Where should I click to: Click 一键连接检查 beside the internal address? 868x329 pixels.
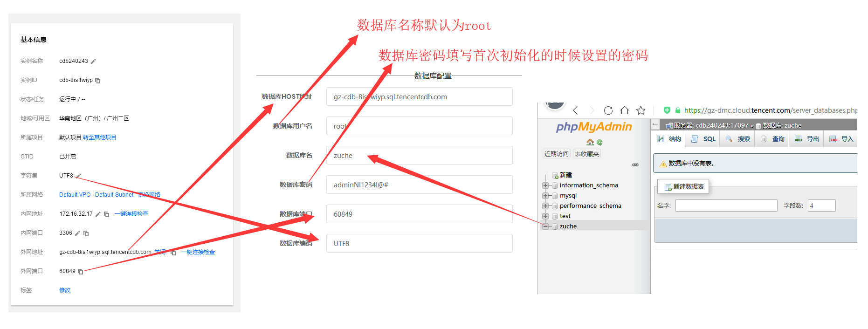(x=131, y=214)
